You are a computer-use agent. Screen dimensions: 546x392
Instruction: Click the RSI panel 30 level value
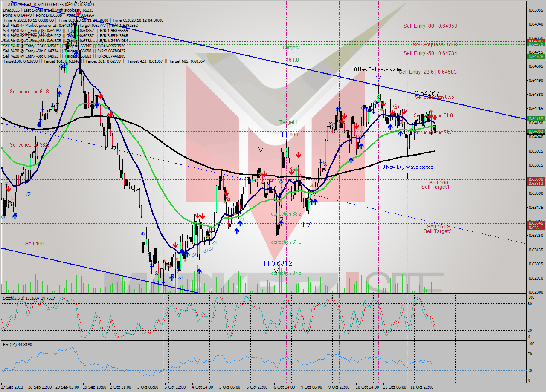coord(529,370)
